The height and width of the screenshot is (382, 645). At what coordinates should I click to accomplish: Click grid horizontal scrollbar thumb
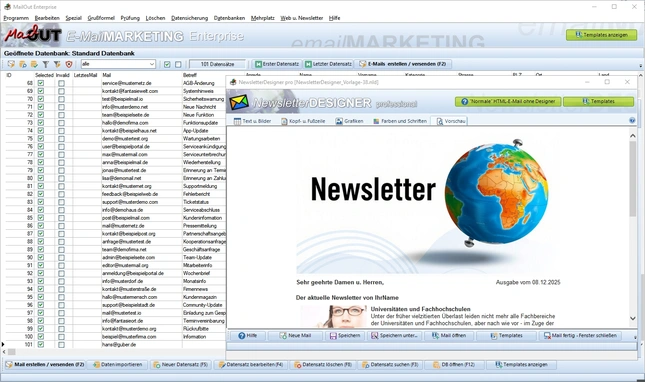[x=12, y=352]
